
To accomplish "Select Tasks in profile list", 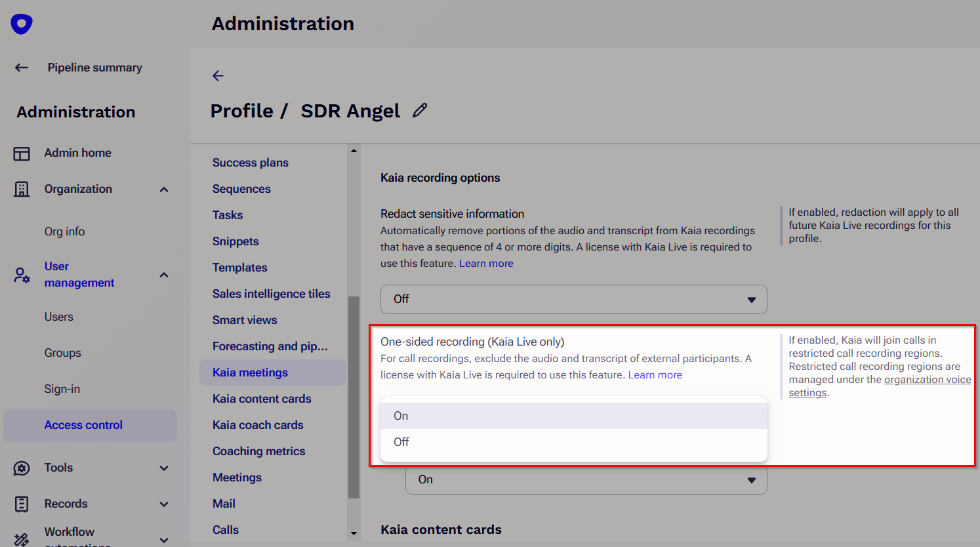I will (227, 215).
